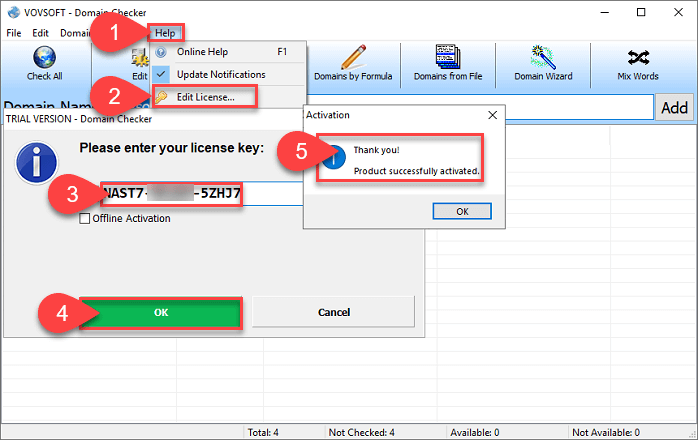Launch the Domain Wizard tool
The width and height of the screenshot is (698, 440).
coord(543,63)
